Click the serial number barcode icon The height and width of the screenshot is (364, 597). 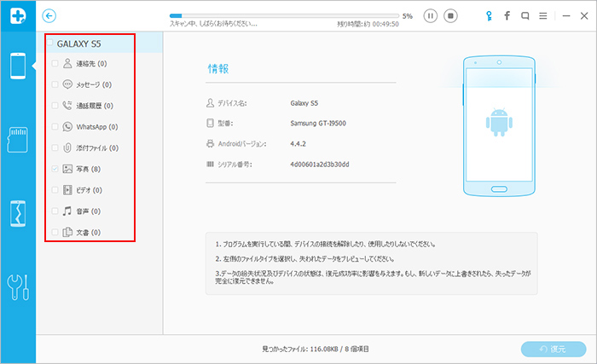pos(210,165)
